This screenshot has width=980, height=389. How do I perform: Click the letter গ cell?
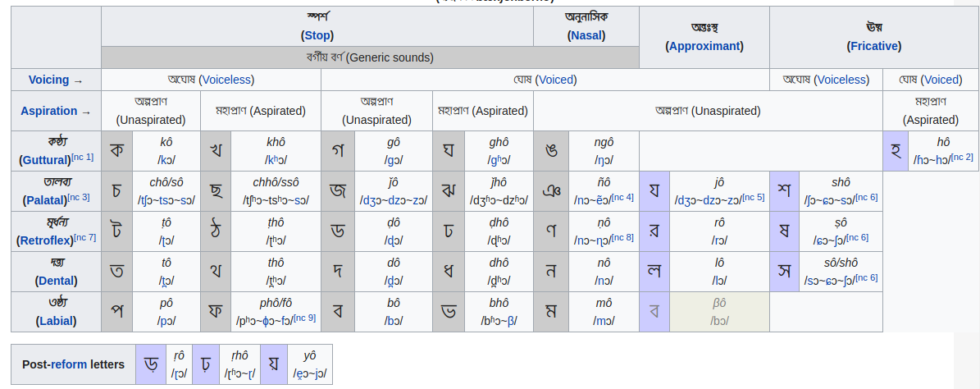(x=338, y=151)
